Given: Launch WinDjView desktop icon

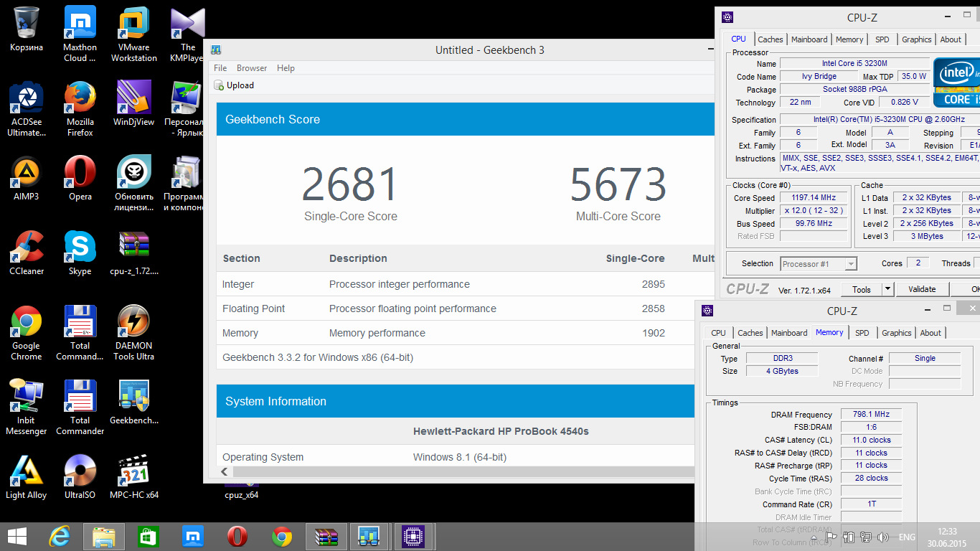Looking at the screenshot, I should (x=133, y=104).
